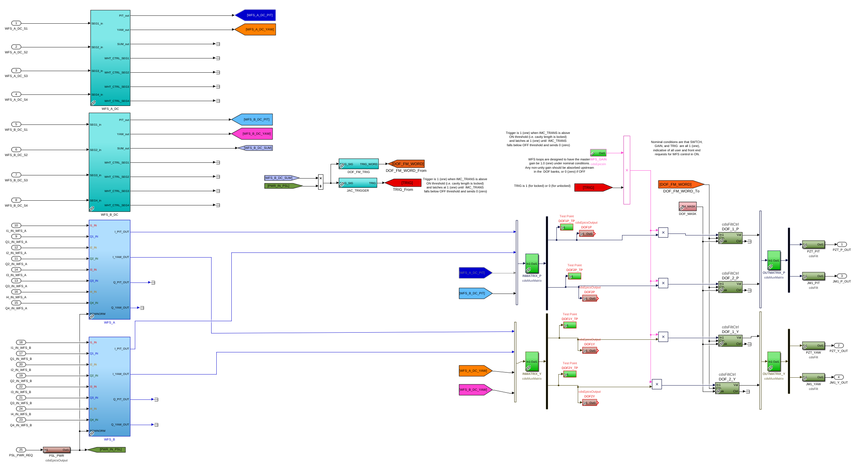Select the orange DOF_FM_WORD_To tag
The width and height of the screenshot is (868, 465).
point(681,184)
